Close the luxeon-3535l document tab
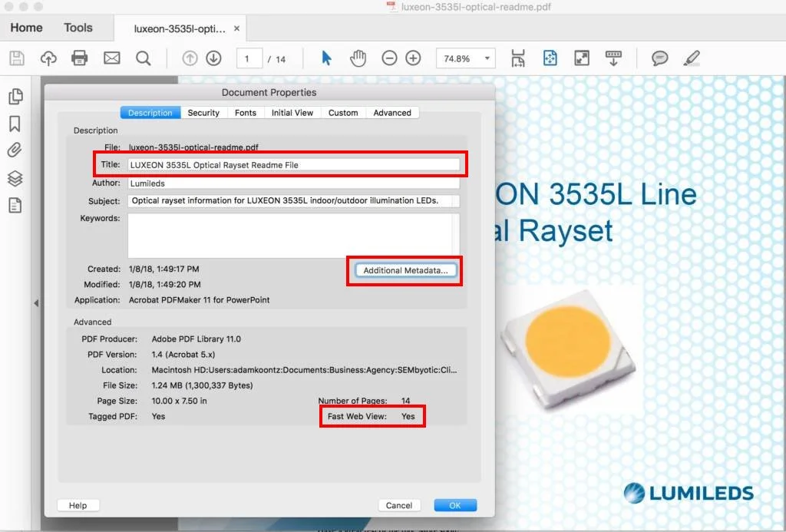The image size is (786, 532). click(x=236, y=28)
